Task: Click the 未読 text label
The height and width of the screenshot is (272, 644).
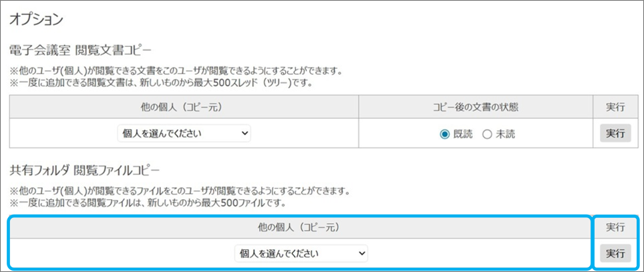Action: coord(505,134)
